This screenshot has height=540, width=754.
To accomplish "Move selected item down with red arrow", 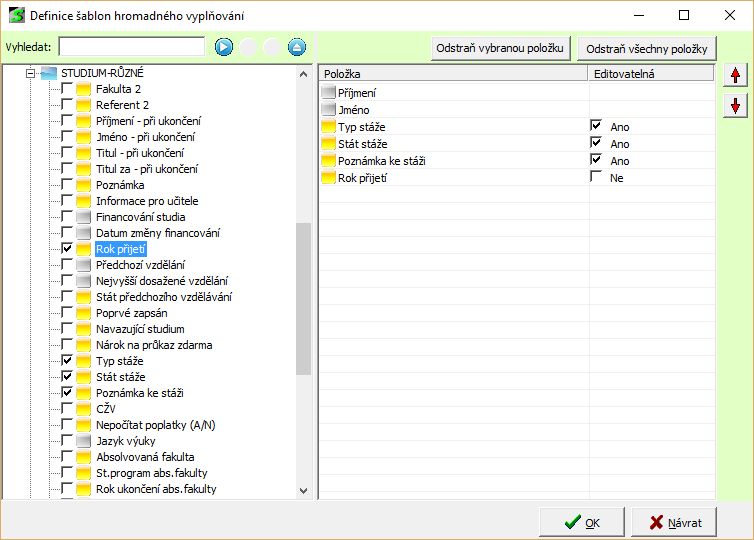I will pos(735,106).
